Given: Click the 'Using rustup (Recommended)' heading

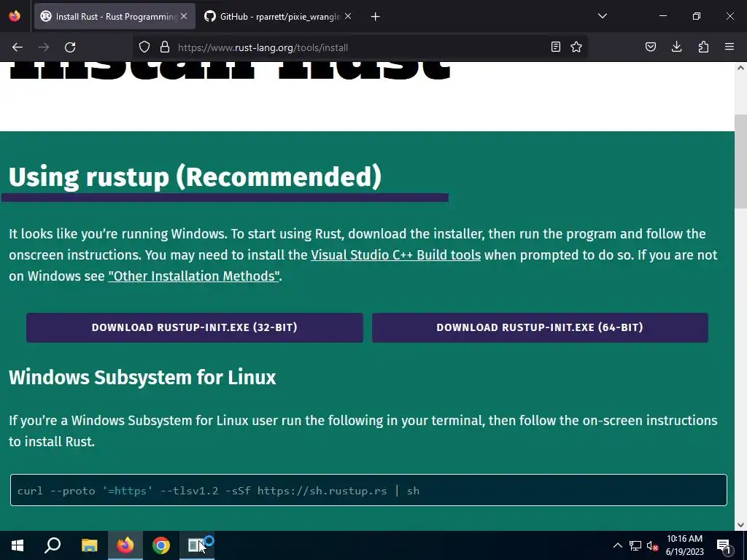Looking at the screenshot, I should click(x=196, y=176).
